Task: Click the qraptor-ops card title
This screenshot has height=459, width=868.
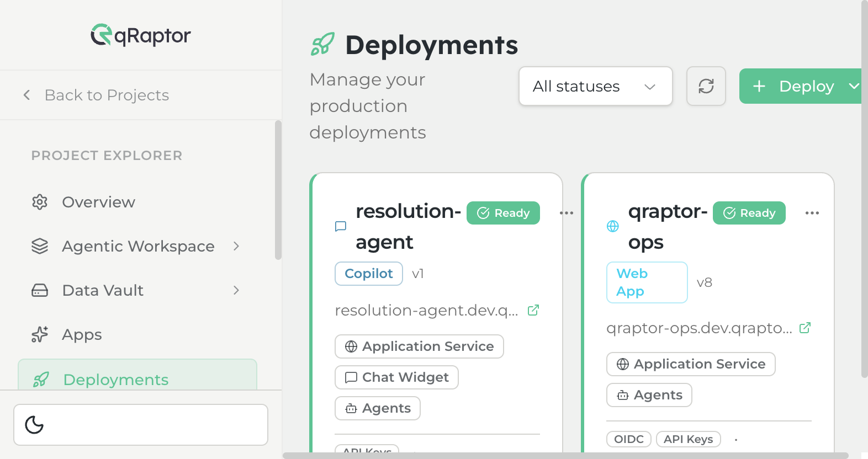Action: (668, 226)
